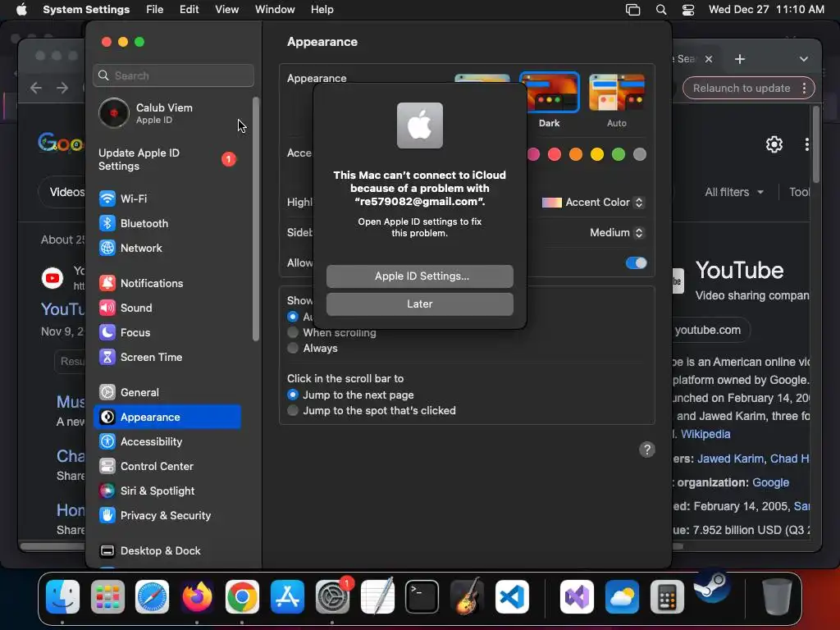840x630 pixels.
Task: Open the Apple menu
Action: (21, 10)
